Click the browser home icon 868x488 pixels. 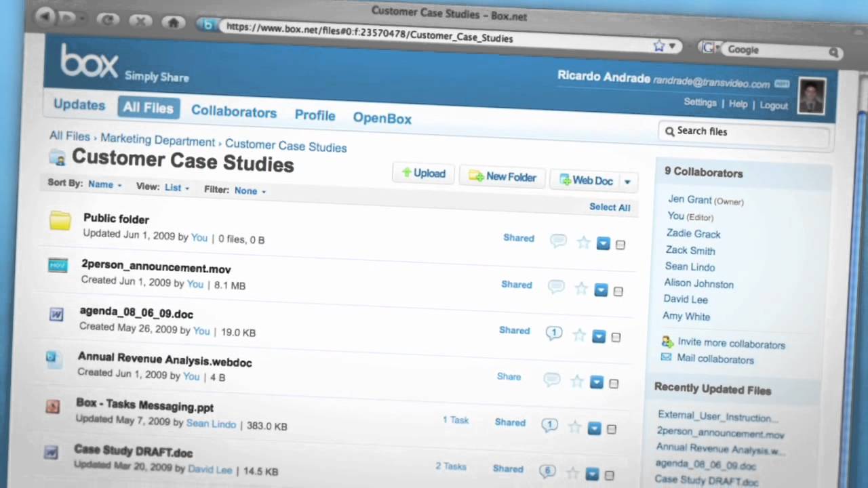(x=174, y=22)
